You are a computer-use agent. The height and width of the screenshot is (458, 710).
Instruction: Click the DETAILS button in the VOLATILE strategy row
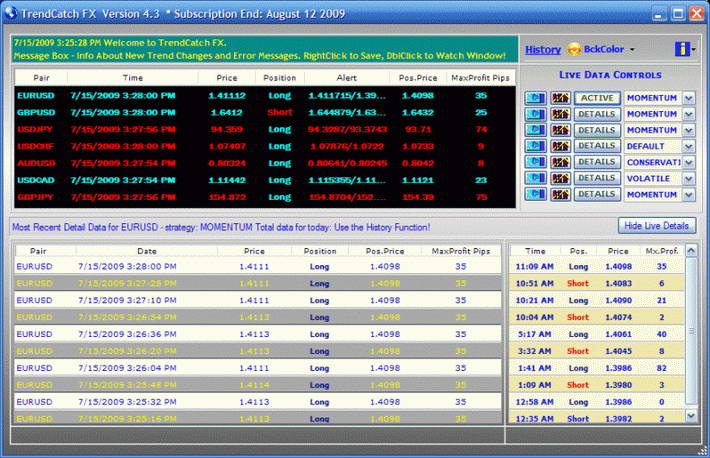point(597,178)
